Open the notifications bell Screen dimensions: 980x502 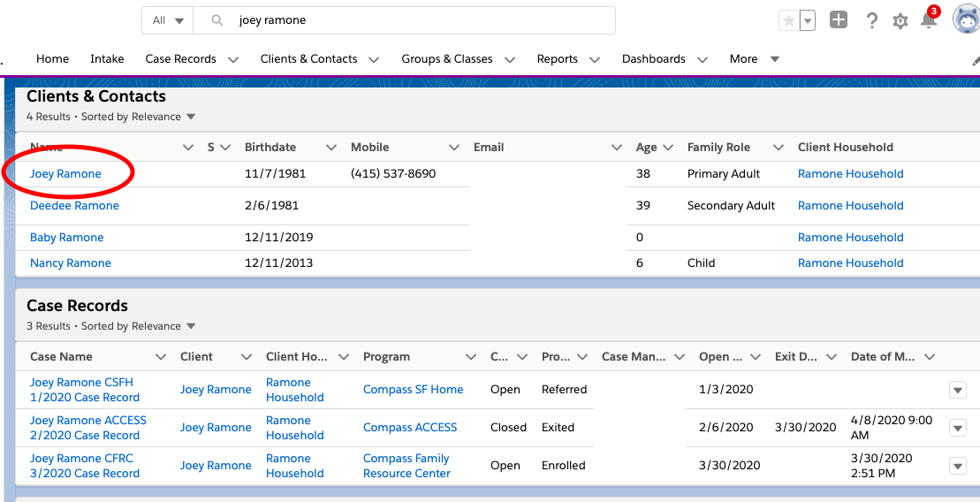(928, 20)
